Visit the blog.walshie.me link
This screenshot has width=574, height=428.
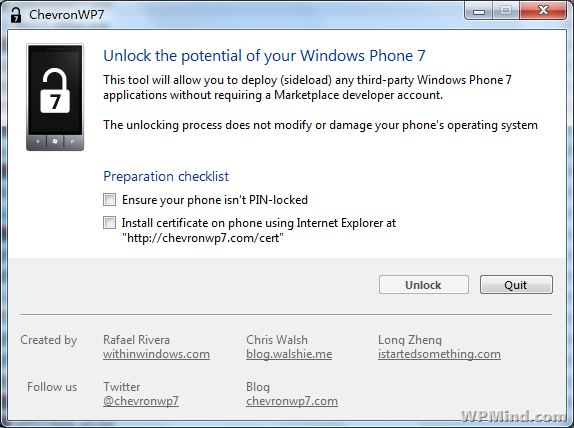tap(289, 354)
